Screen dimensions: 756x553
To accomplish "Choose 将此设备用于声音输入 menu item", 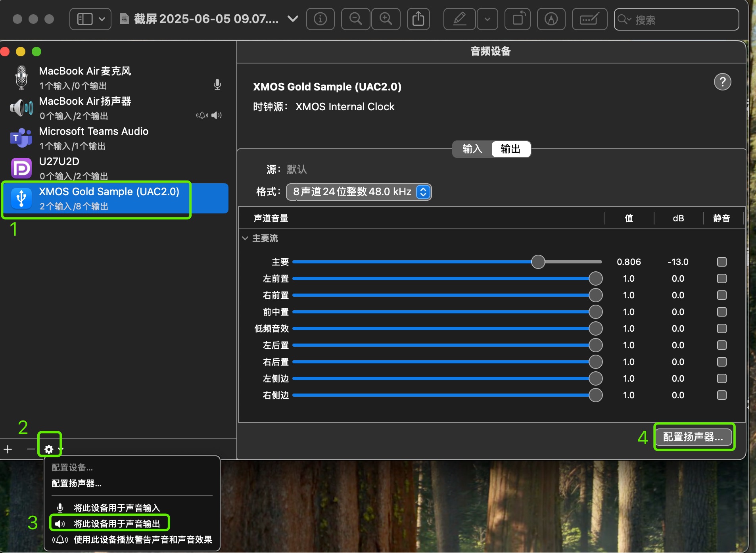I will [x=132, y=508].
